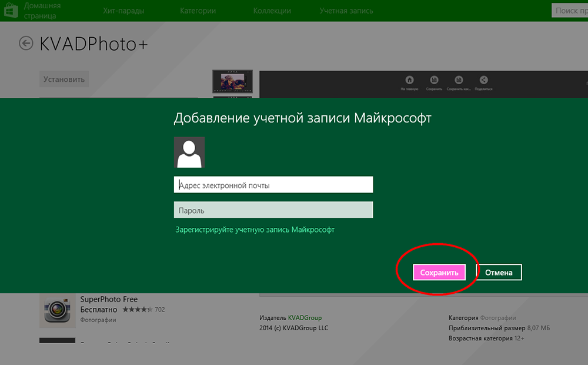
Task: Click the Сохранить button
Action: pyautogui.click(x=439, y=272)
